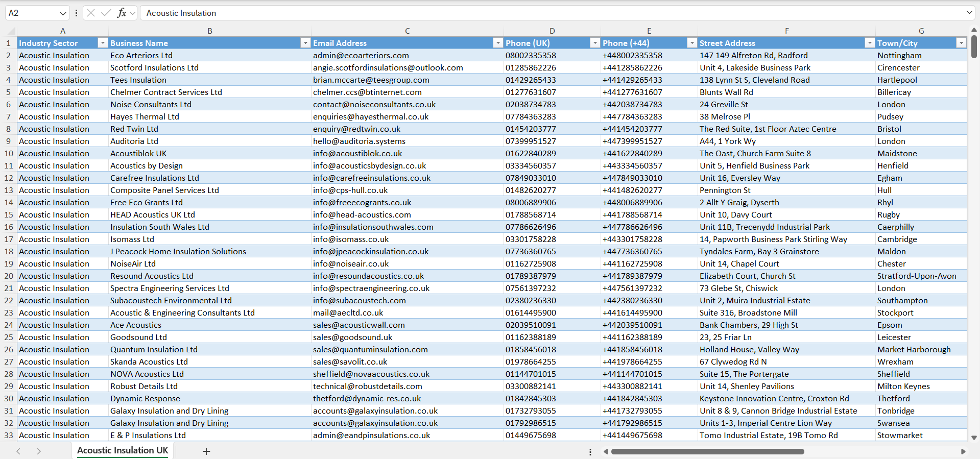Click into the formula bar text field
The width and height of the screenshot is (980, 459).
click(552, 13)
